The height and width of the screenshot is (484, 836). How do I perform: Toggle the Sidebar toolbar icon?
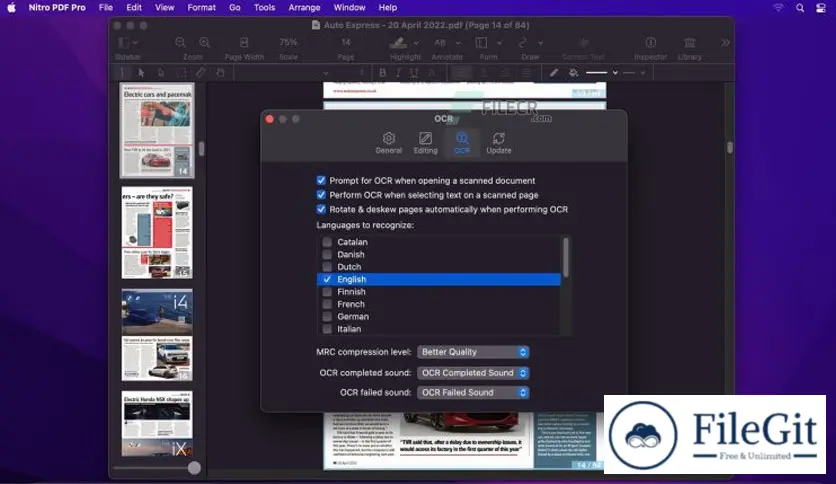click(x=123, y=43)
